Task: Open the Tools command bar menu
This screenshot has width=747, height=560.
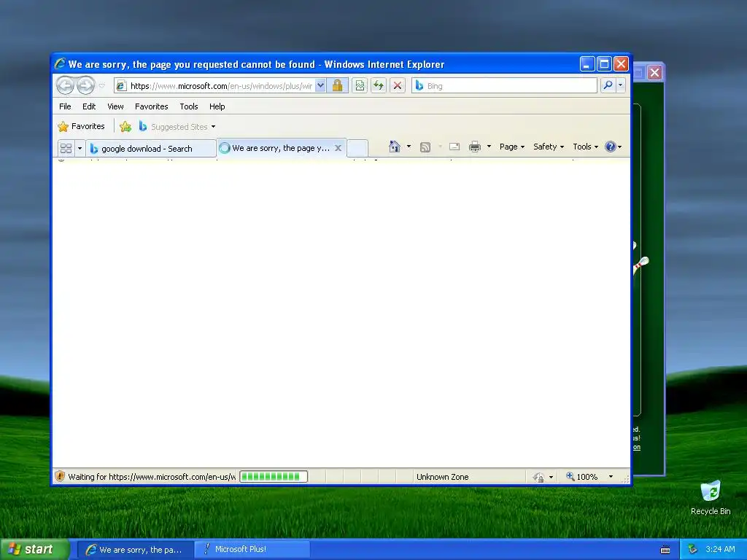Action: 585,147
